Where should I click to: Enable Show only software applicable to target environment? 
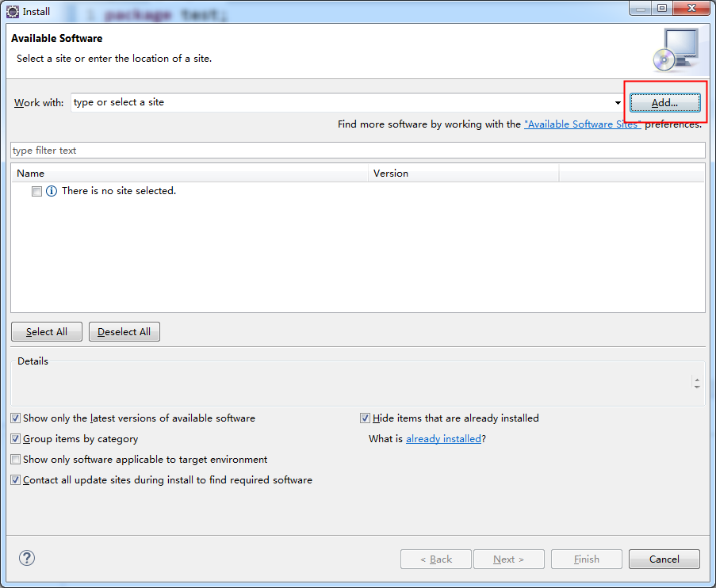16,460
